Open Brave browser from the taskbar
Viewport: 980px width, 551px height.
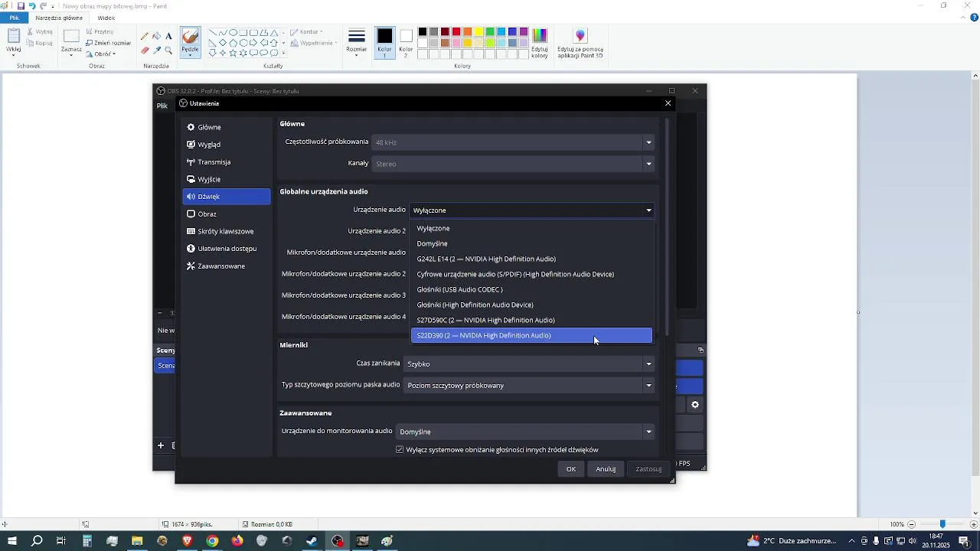click(x=188, y=541)
